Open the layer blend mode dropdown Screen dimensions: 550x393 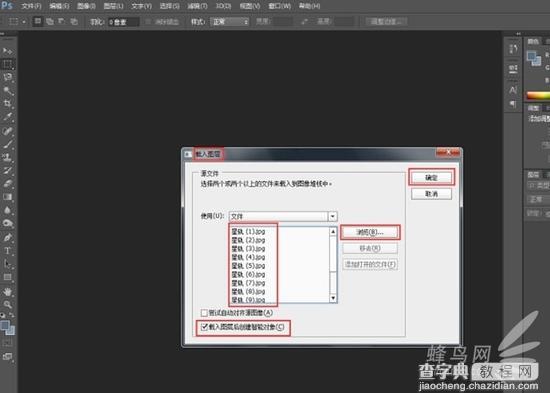pyautogui.click(x=538, y=199)
